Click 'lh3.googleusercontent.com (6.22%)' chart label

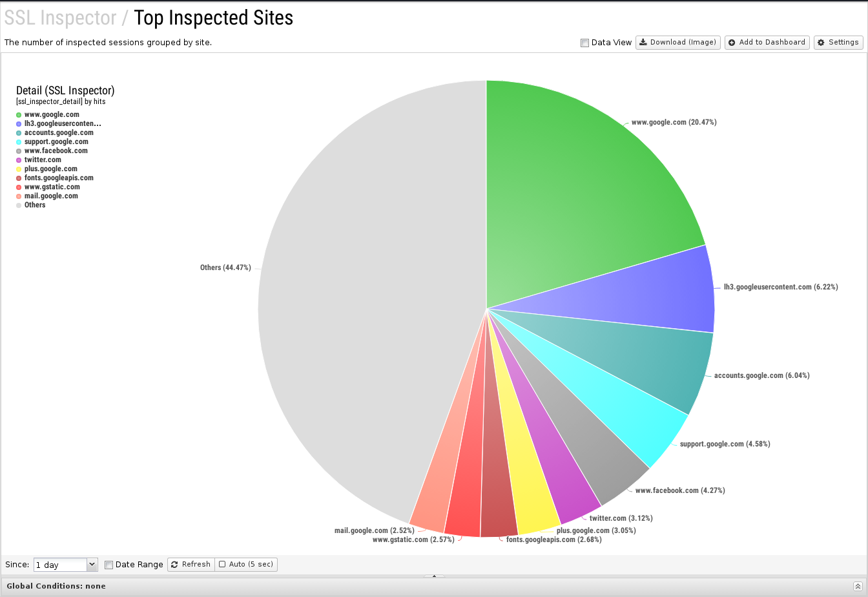click(781, 287)
